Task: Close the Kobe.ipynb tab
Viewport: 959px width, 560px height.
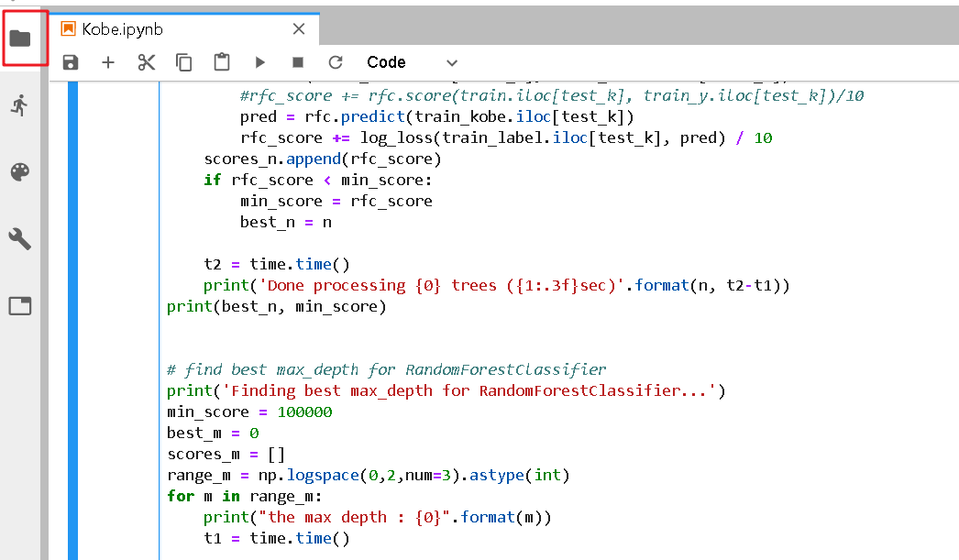Action: coord(298,28)
